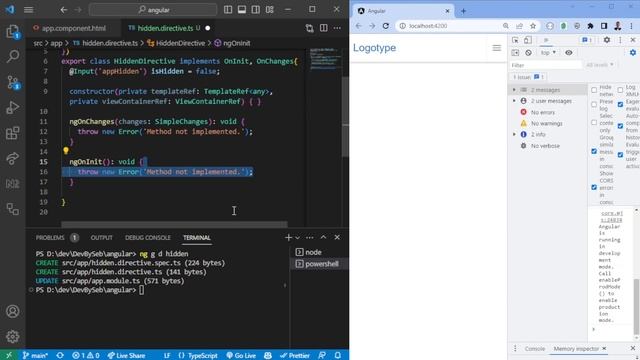Toggle the DevTools device toolbar
The width and height of the screenshot is (640, 360).
click(528, 40)
